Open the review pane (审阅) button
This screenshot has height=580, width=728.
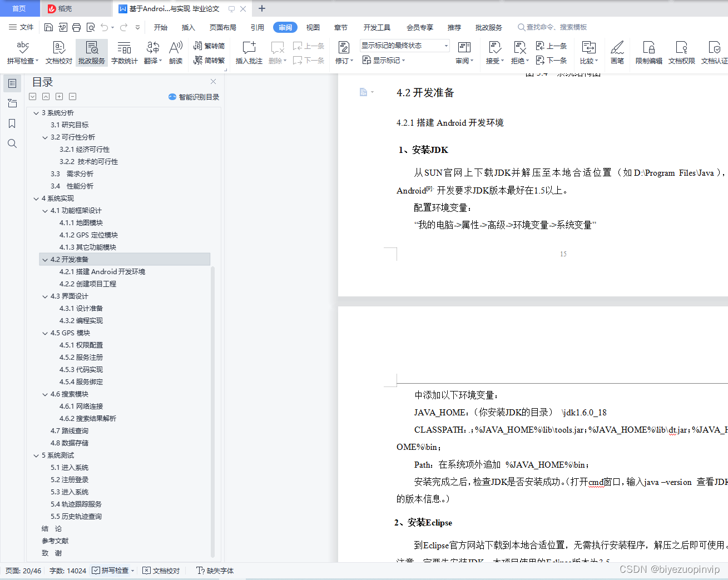point(464,53)
